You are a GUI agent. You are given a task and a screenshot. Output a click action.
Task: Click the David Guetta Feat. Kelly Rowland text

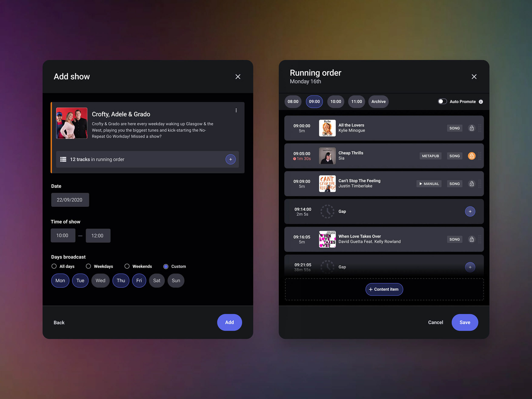369,242
